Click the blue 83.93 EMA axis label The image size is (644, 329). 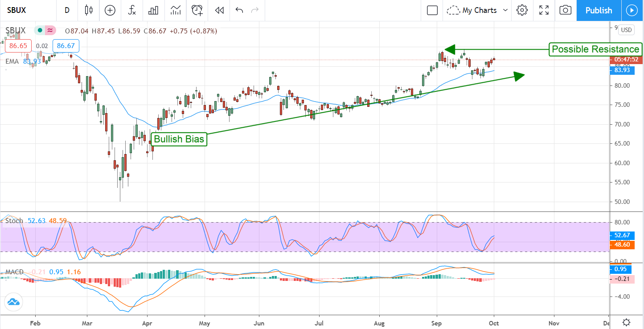tap(622, 70)
